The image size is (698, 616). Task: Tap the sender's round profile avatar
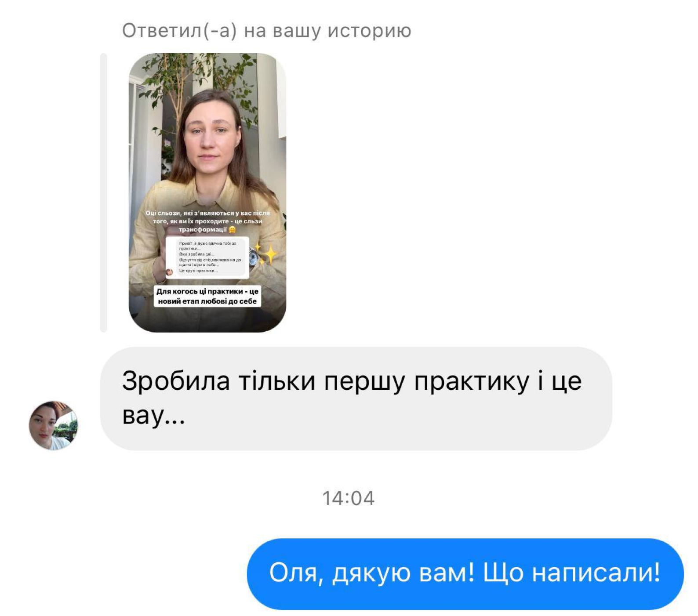tap(53, 425)
